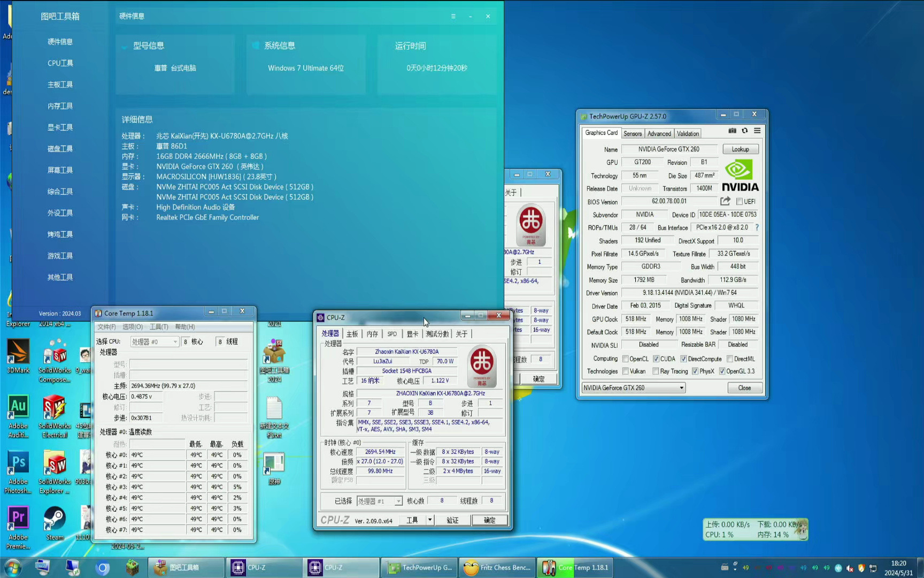Viewport: 924px width, 578px height.
Task: Open the GPU-Z hamburger menu icon
Action: coord(757,131)
